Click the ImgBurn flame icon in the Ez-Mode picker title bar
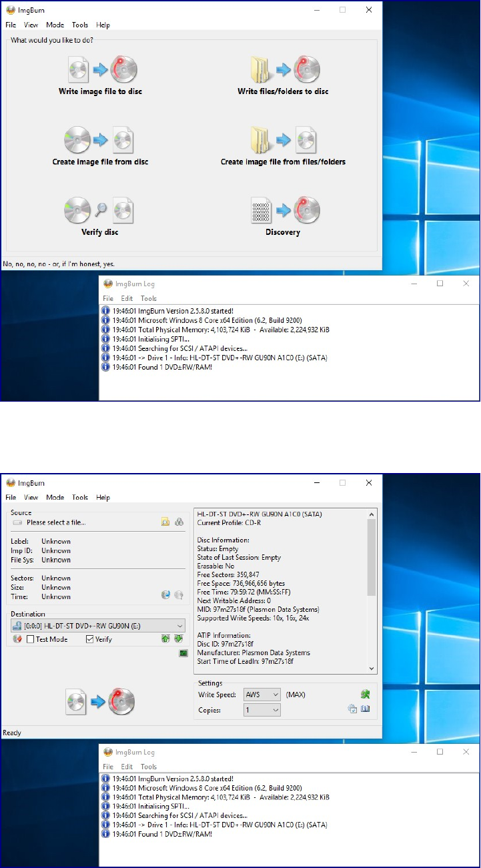This screenshot has height=868, width=481. point(10,10)
